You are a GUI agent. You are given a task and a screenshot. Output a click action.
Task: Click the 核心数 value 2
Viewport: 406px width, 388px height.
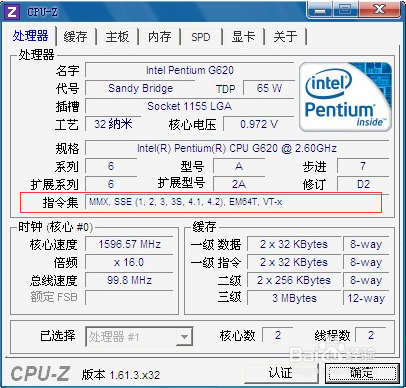(x=278, y=335)
